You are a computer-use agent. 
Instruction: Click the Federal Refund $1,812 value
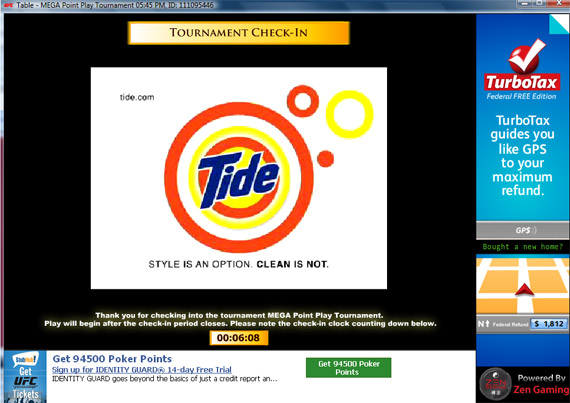pos(549,324)
